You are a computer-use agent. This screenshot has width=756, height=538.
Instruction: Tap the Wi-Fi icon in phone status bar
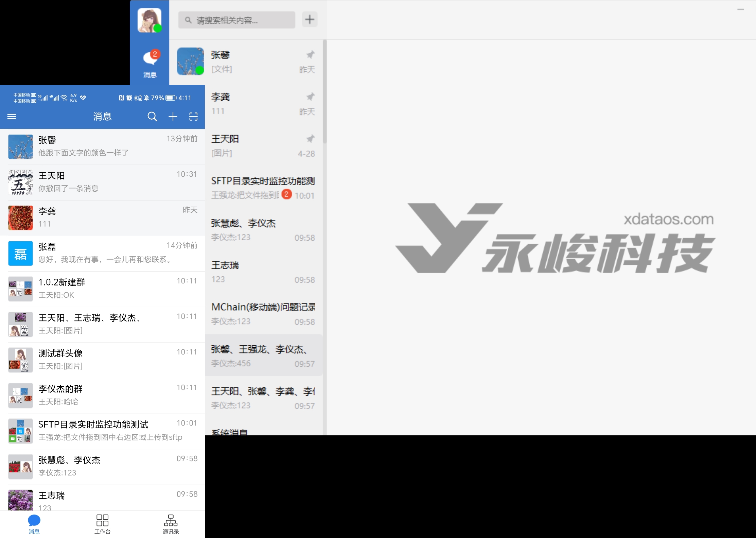point(64,98)
